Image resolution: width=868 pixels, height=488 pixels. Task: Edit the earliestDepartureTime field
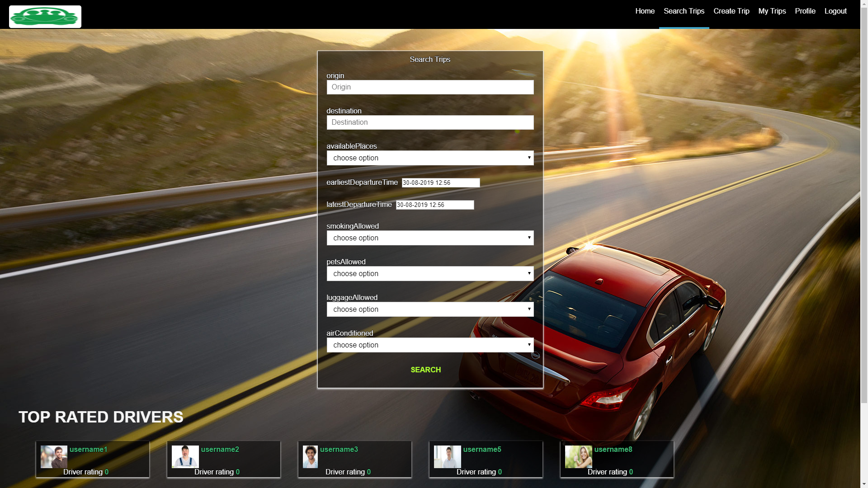pyautogui.click(x=441, y=183)
